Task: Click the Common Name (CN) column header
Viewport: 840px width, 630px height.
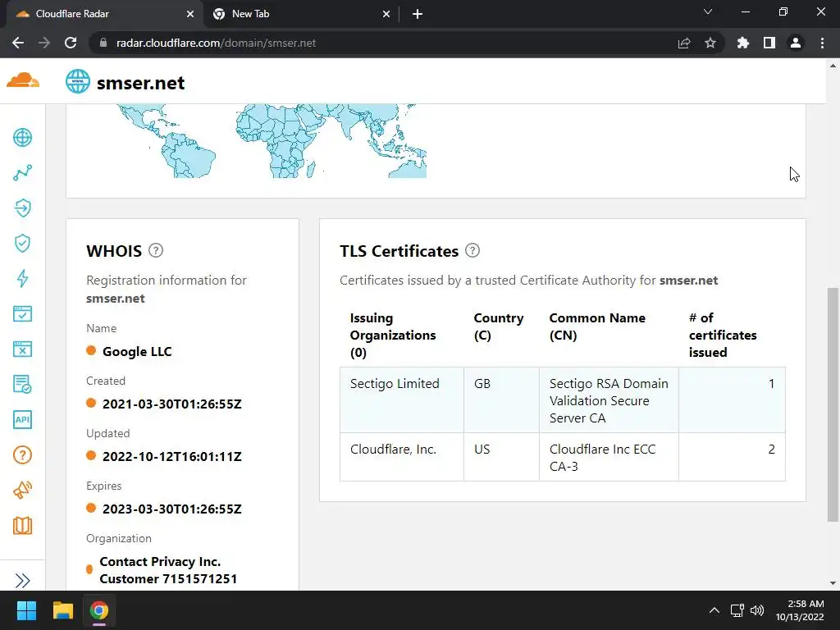Action: tap(597, 326)
